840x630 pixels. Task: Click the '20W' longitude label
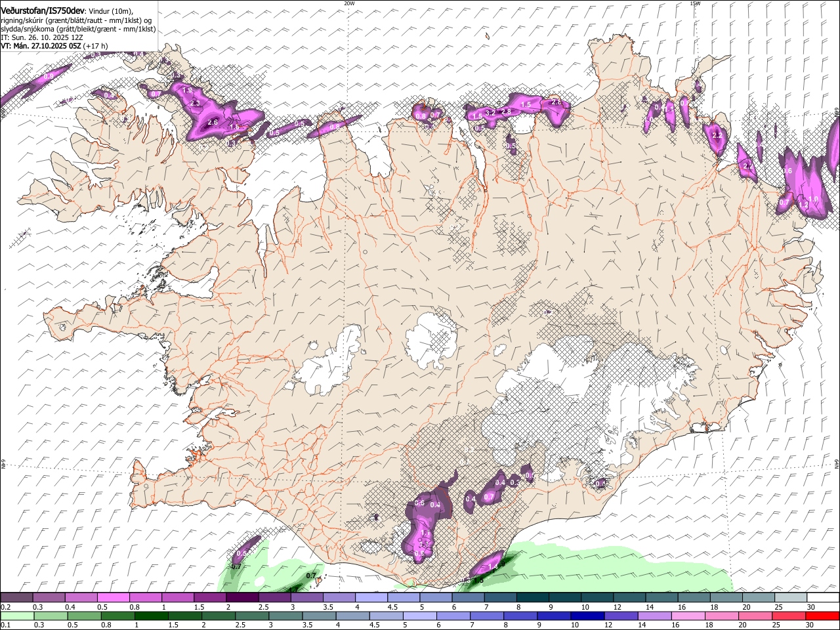coord(349,3)
